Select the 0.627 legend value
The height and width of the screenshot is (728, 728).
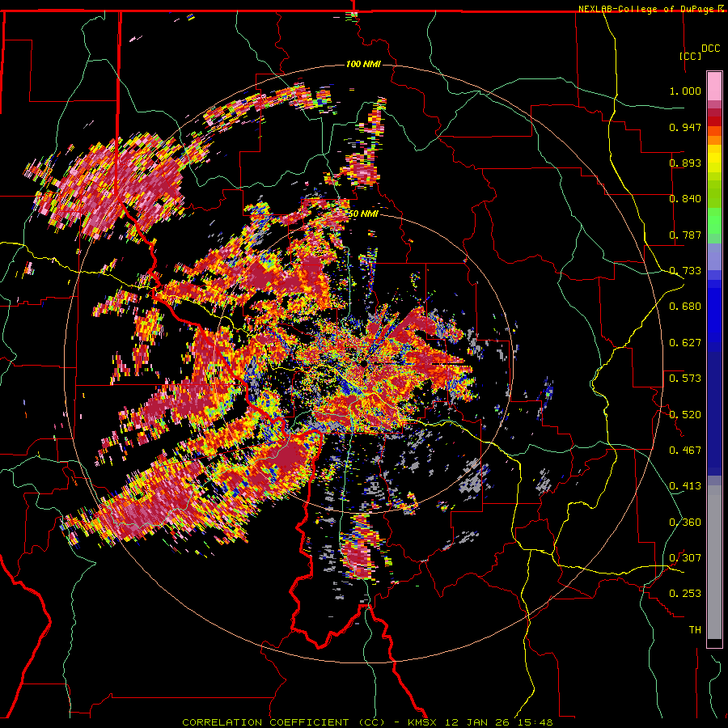[x=685, y=343]
